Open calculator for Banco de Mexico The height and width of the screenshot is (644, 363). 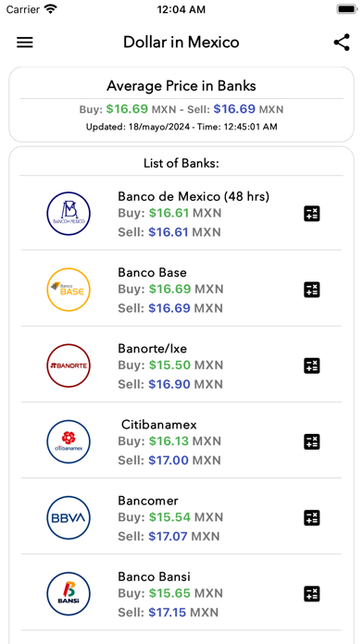(x=312, y=214)
